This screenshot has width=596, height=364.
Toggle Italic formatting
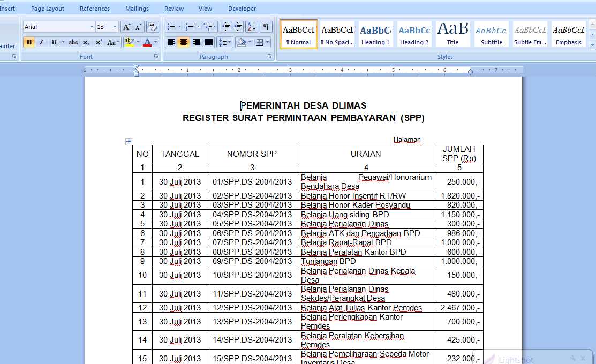[41, 42]
